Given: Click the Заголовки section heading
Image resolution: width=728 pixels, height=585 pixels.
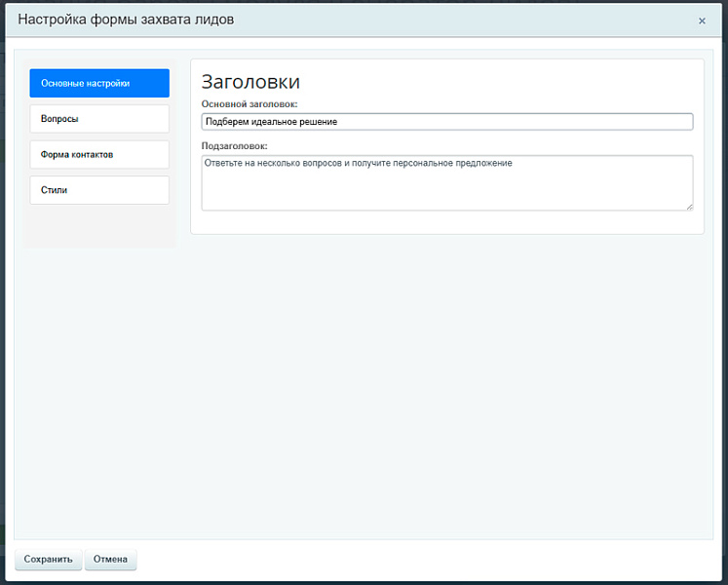Looking at the screenshot, I should point(250,82).
